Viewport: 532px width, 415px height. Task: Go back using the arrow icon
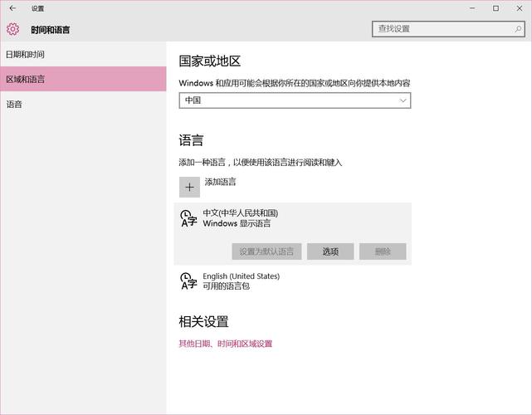[x=12, y=8]
